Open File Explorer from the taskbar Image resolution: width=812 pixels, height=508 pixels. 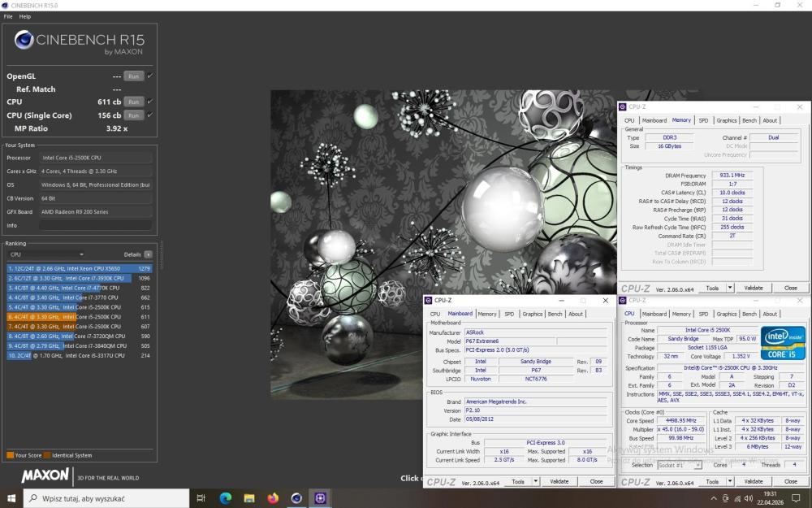click(x=249, y=498)
